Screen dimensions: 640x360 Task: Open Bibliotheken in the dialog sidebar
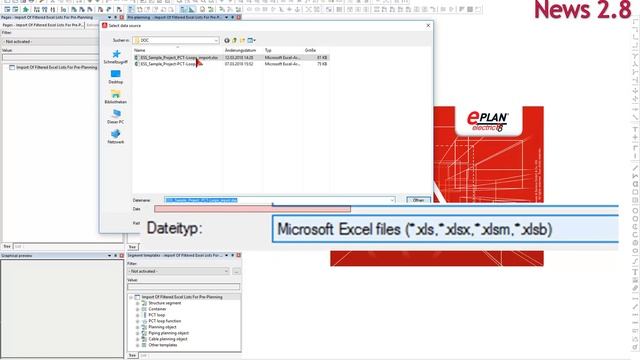116,97
